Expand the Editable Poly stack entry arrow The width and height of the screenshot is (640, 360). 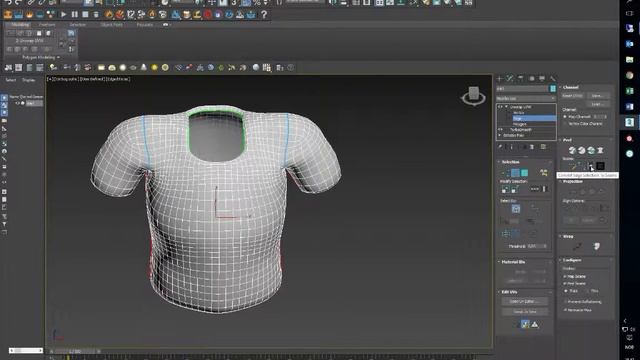pyautogui.click(x=500, y=135)
